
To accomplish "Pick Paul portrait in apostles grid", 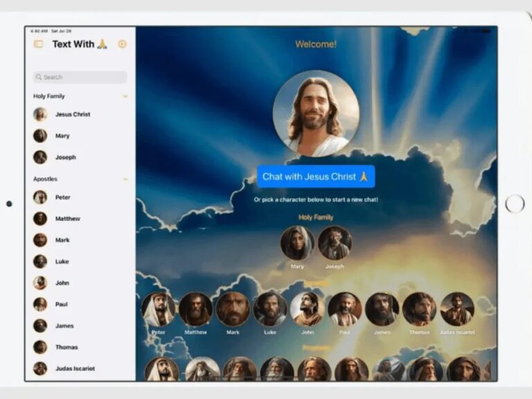I will 345,309.
